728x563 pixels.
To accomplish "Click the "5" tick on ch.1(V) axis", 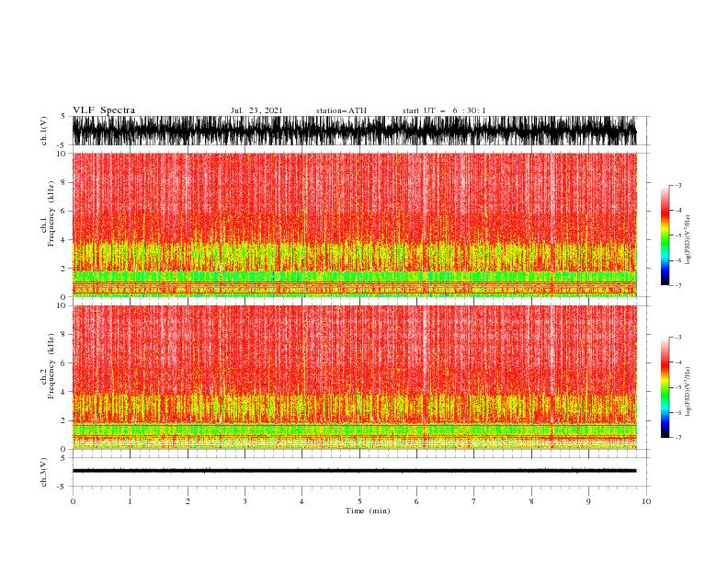I will click(x=63, y=116).
